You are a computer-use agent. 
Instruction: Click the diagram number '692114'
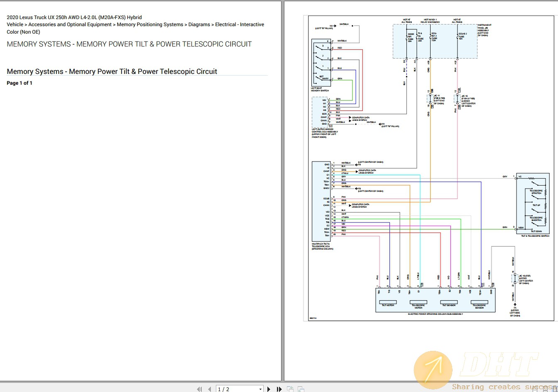point(313,318)
